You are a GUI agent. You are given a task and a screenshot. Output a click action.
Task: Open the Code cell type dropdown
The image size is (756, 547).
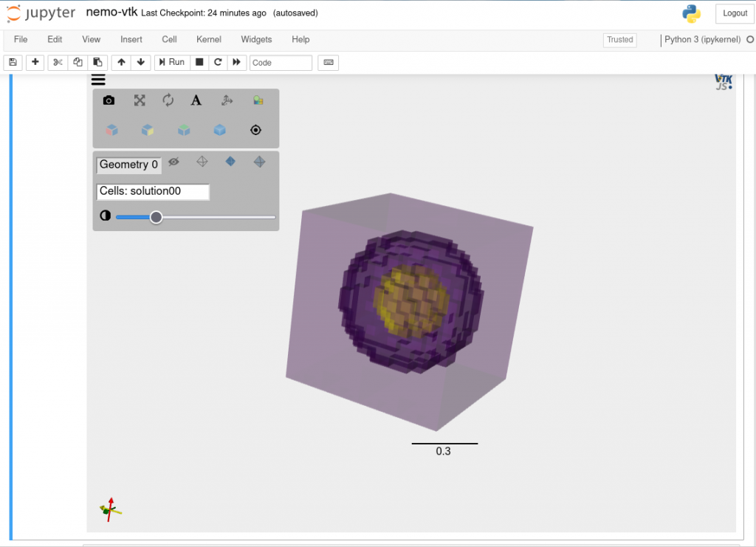click(281, 63)
